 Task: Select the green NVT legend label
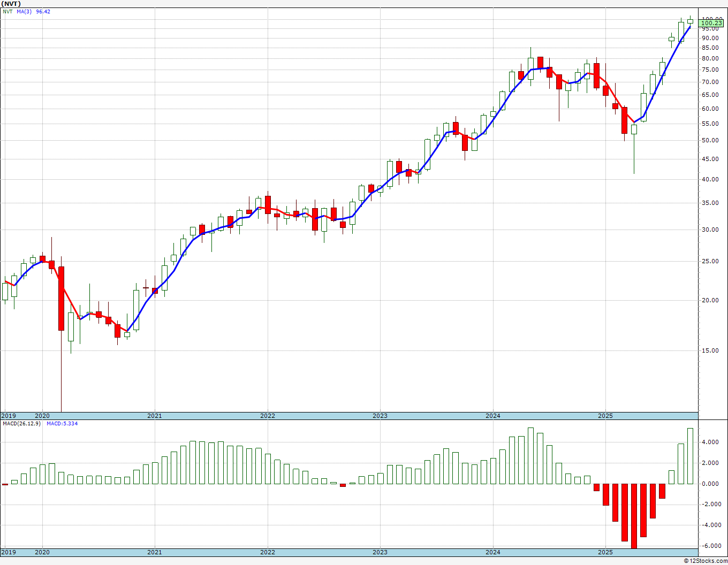click(7, 11)
